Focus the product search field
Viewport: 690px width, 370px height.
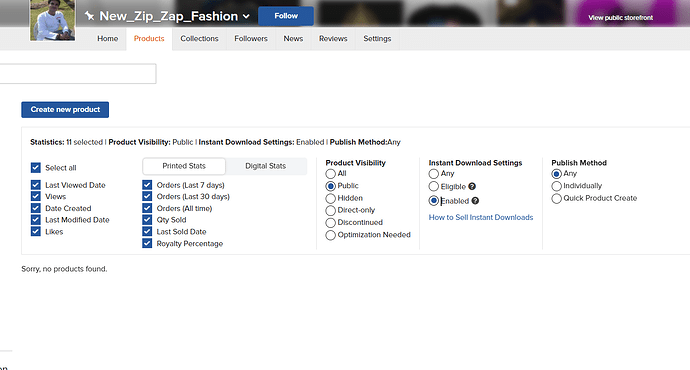[78, 73]
